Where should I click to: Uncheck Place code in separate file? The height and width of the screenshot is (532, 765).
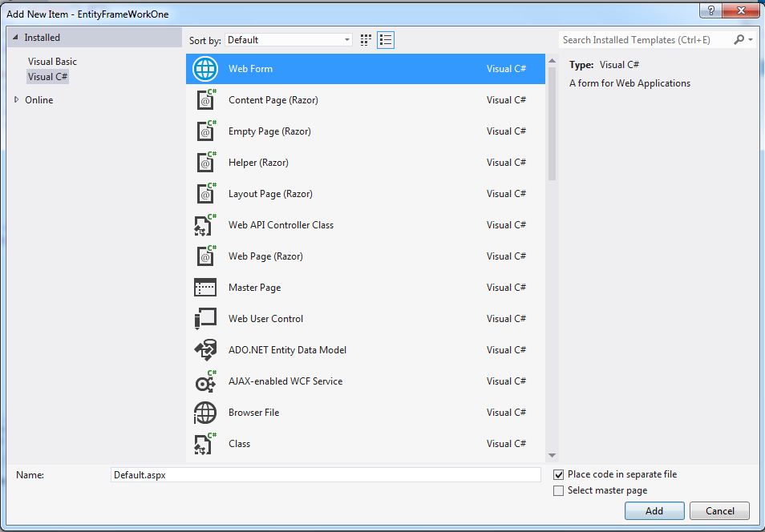(559, 474)
